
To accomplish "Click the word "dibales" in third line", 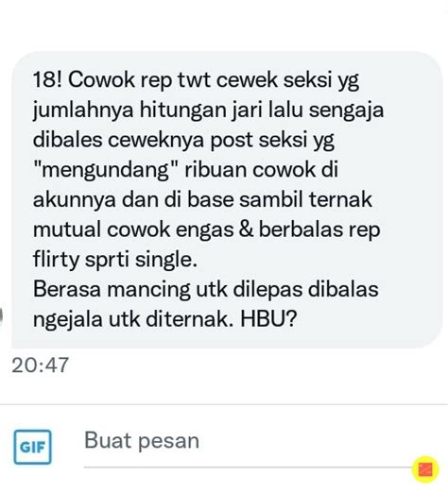I will point(68,140).
